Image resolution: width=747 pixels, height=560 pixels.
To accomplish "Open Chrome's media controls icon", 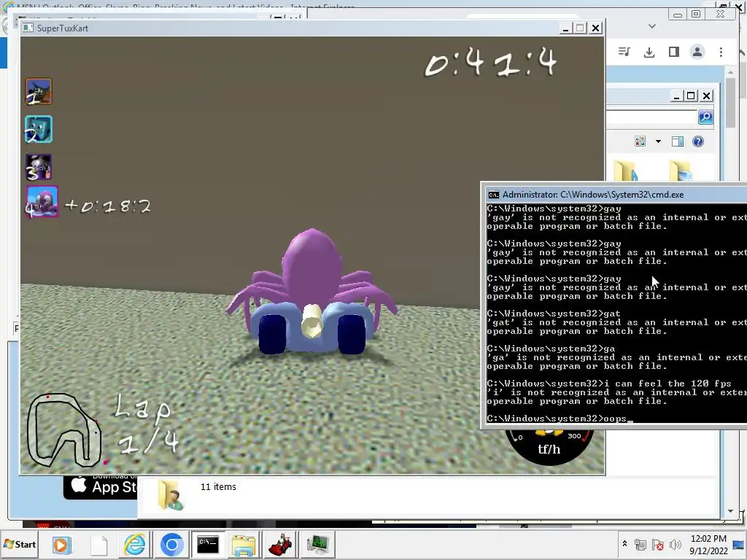I will coord(624,52).
